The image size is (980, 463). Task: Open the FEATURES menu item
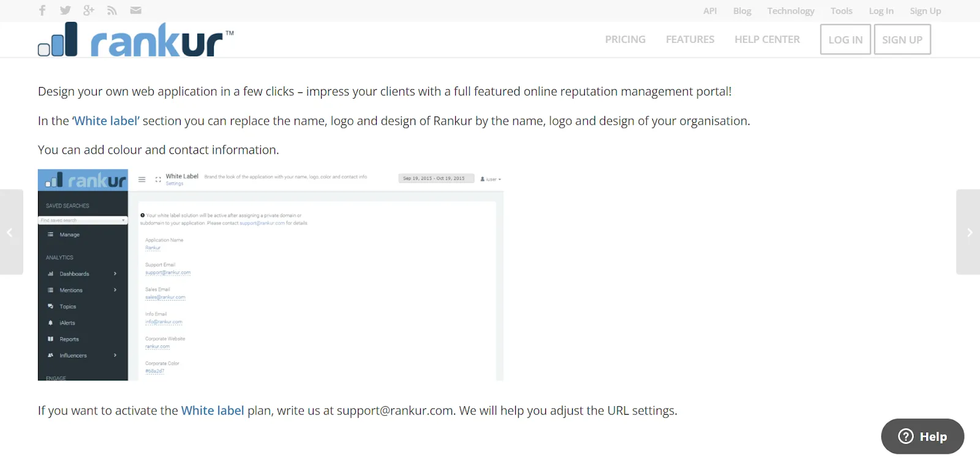(690, 39)
